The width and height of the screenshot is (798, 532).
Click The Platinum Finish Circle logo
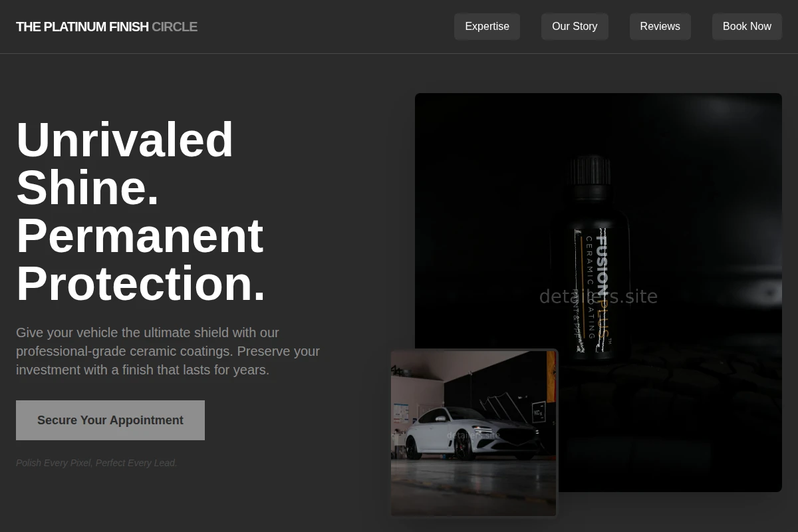pyautogui.click(x=106, y=27)
